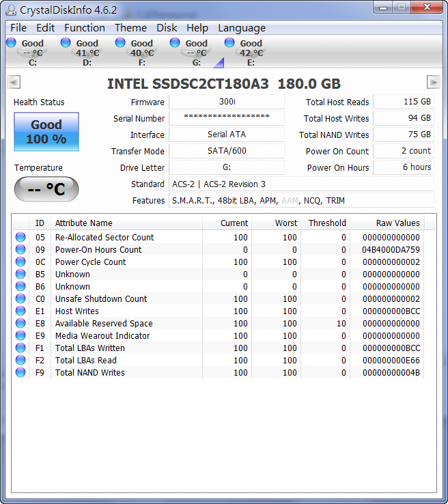Click status orb for Total NAND Writes row

coord(20,372)
